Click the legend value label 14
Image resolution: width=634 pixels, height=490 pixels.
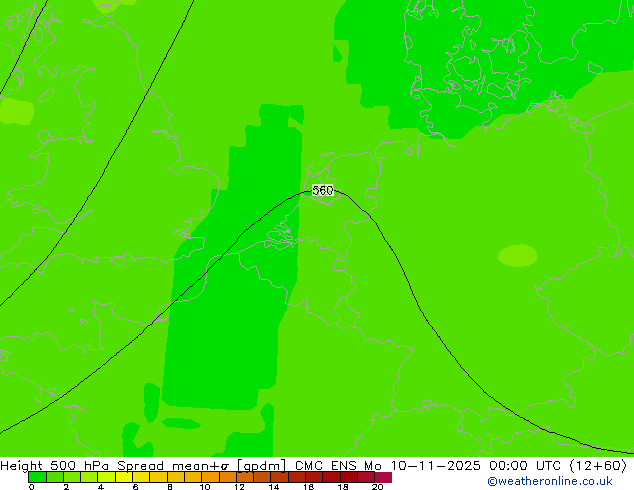coord(274,487)
